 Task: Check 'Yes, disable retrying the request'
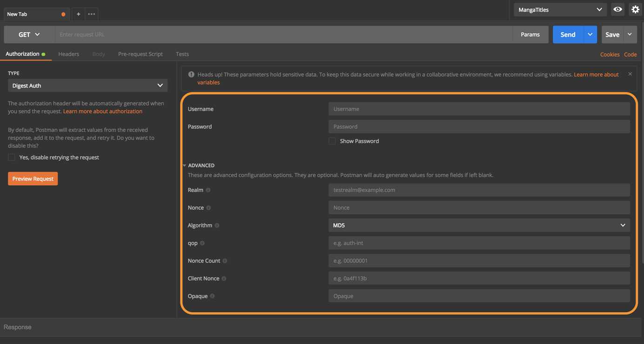(12, 157)
